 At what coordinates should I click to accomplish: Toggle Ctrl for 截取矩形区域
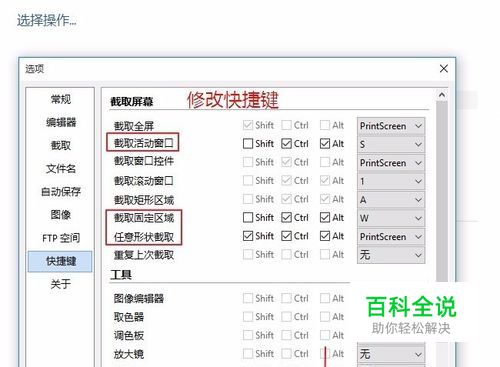click(x=286, y=199)
